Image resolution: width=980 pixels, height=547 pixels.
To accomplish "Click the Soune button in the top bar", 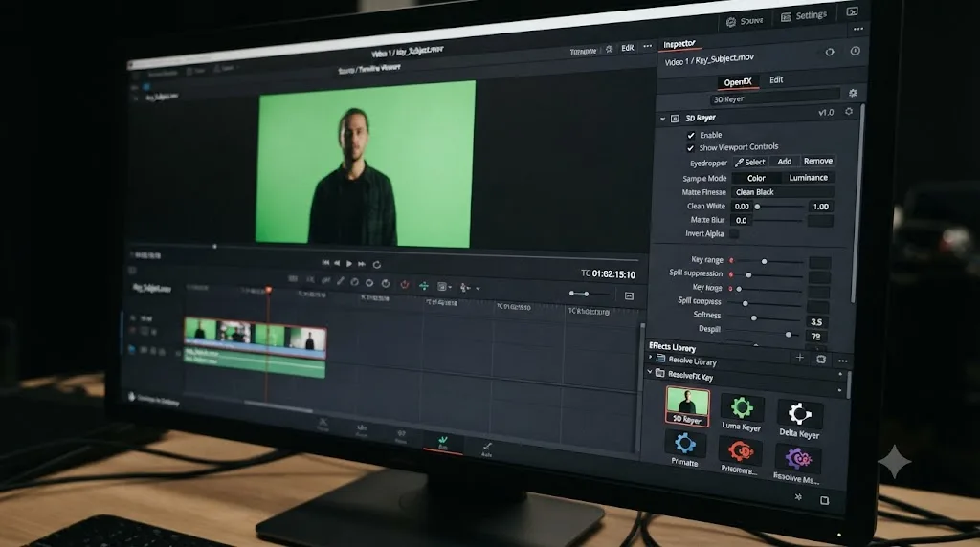I will (745, 21).
